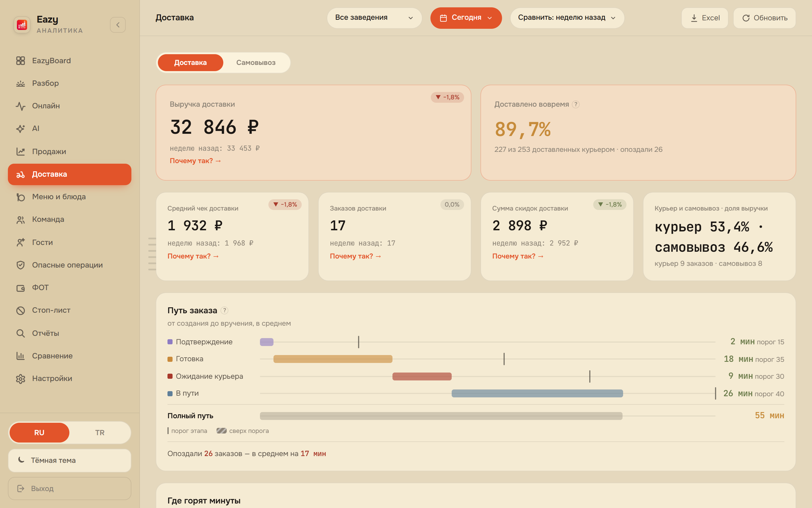Click the Онлайн pulse icon
This screenshot has width=812, height=508.
click(x=21, y=106)
